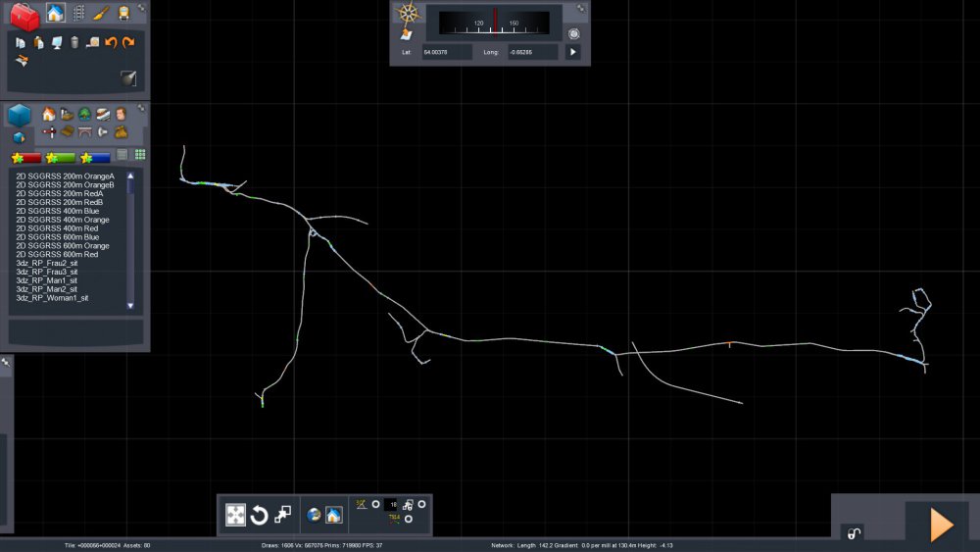This screenshot has height=552, width=980.
Task: Toggle the blue star filter
Action: [95, 157]
